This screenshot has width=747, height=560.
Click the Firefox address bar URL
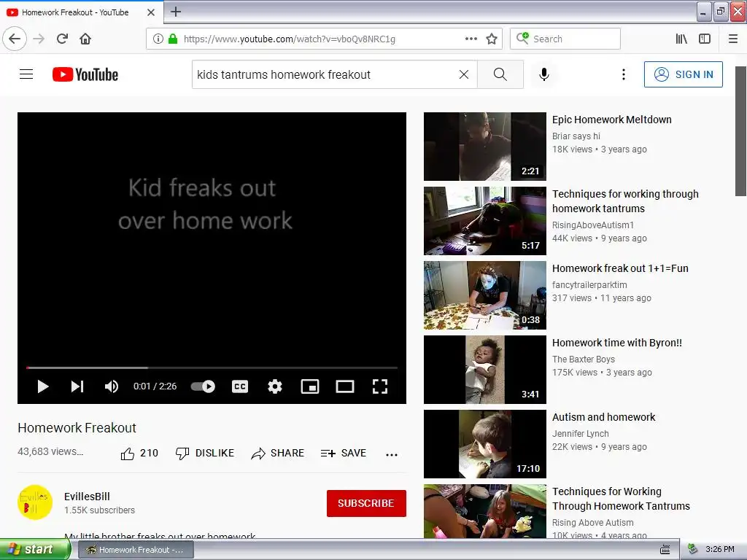290,39
